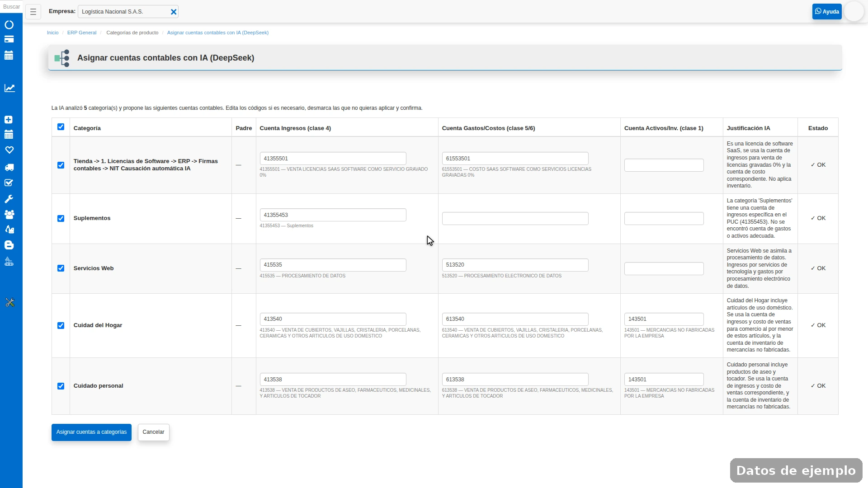Viewport: 868px width, 488px height.
Task: Click empty expense account field for Suplementos
Action: pos(515,219)
